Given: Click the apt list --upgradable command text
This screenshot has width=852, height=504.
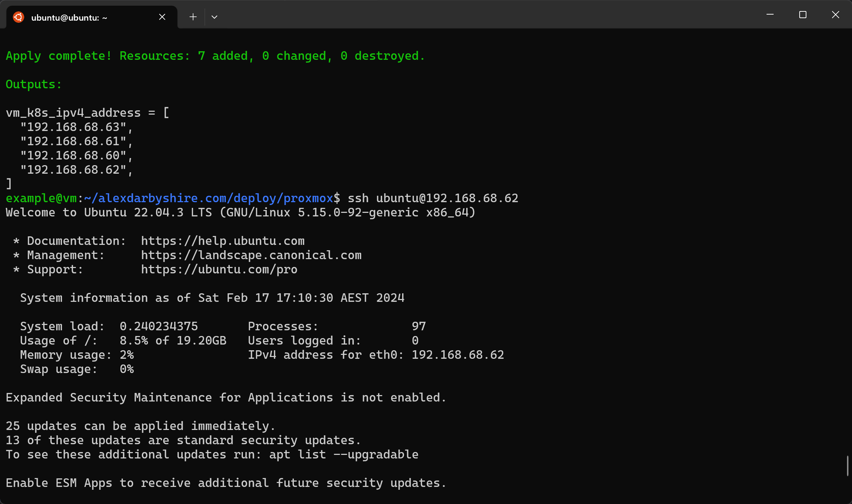Looking at the screenshot, I should [344, 455].
